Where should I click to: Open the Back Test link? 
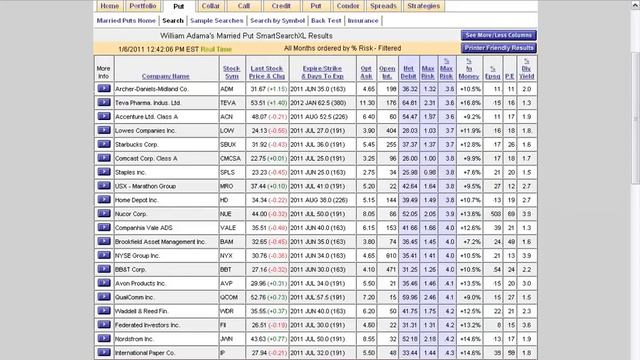326,20
